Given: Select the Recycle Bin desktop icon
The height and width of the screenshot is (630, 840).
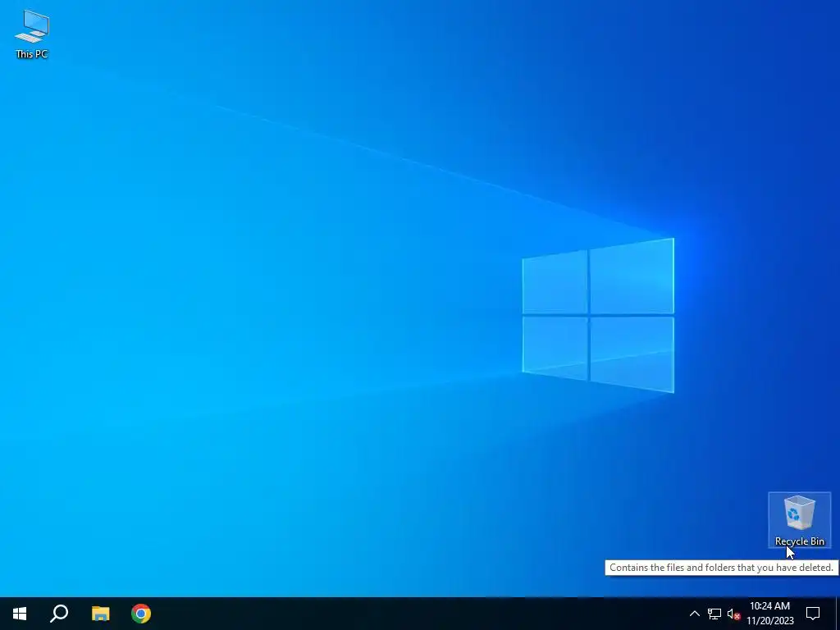Looking at the screenshot, I should [799, 519].
